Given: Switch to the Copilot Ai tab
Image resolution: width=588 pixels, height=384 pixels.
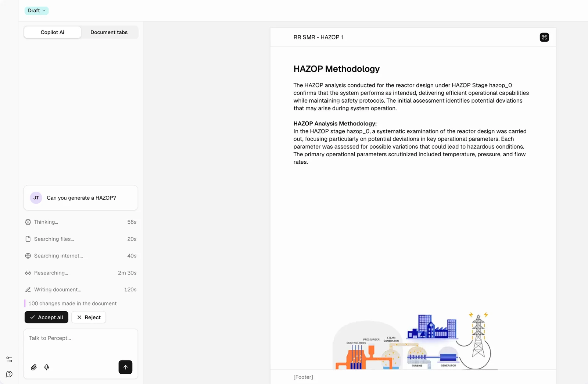Looking at the screenshot, I should pos(53,32).
